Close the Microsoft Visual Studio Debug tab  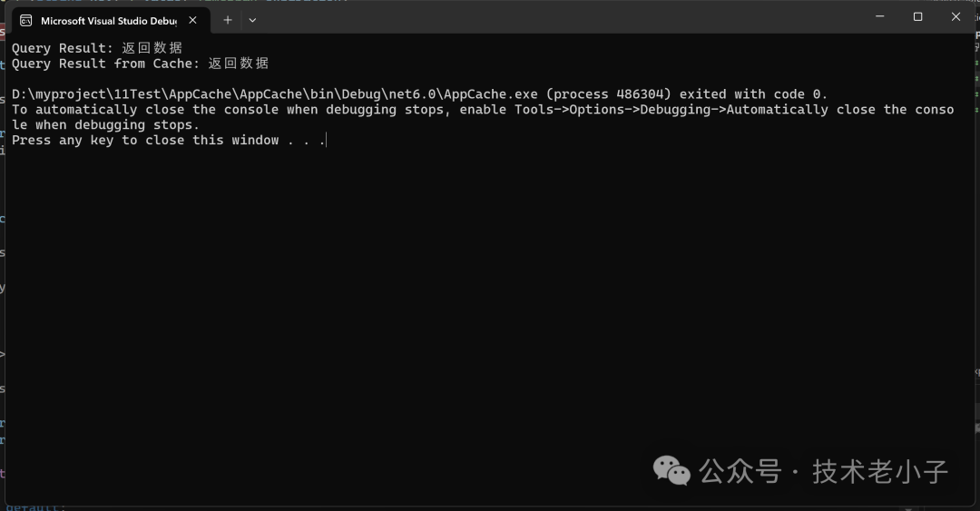pos(192,20)
